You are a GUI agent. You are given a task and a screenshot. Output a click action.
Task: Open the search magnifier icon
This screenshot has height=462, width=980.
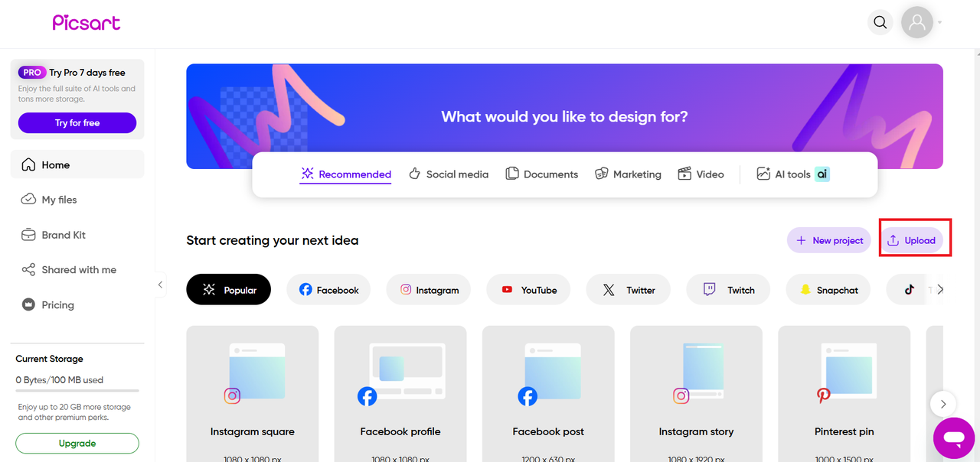[880, 22]
